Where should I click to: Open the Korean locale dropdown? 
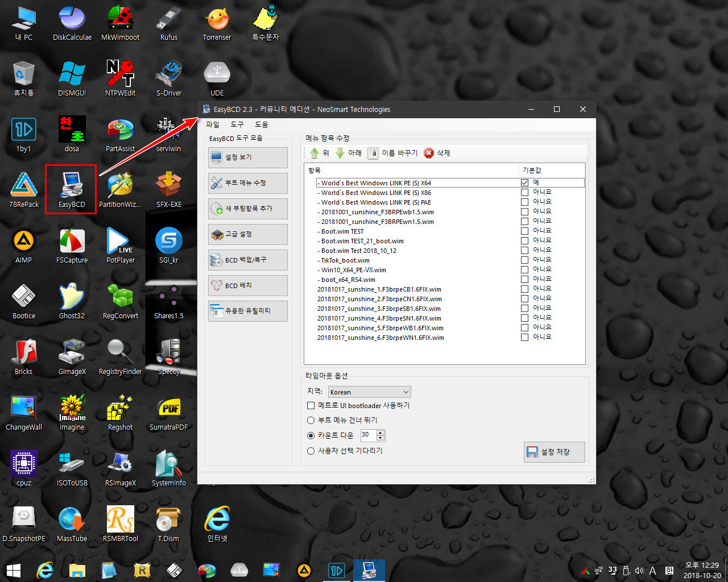(x=369, y=392)
